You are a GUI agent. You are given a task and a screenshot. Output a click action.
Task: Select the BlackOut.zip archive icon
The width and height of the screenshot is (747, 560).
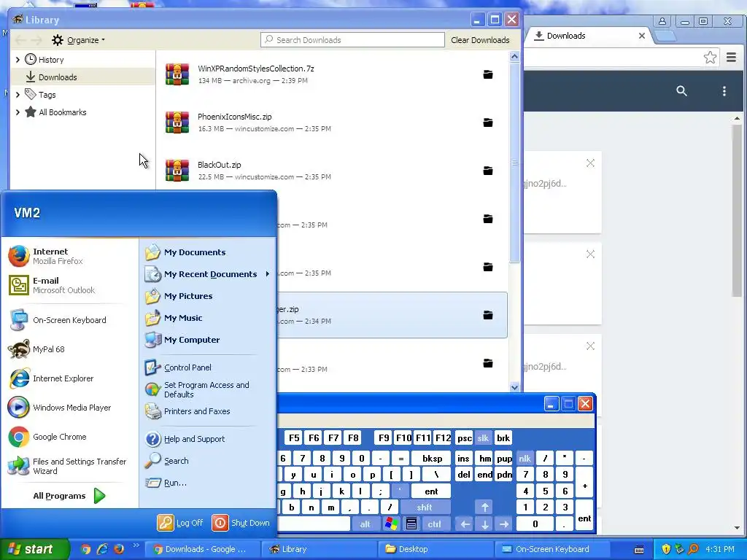tap(177, 171)
